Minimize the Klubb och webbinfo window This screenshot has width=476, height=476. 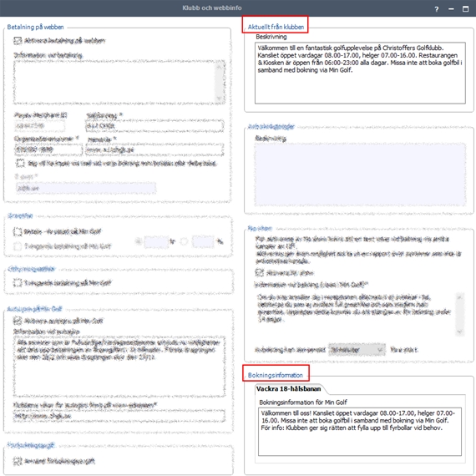pyautogui.click(x=451, y=9)
